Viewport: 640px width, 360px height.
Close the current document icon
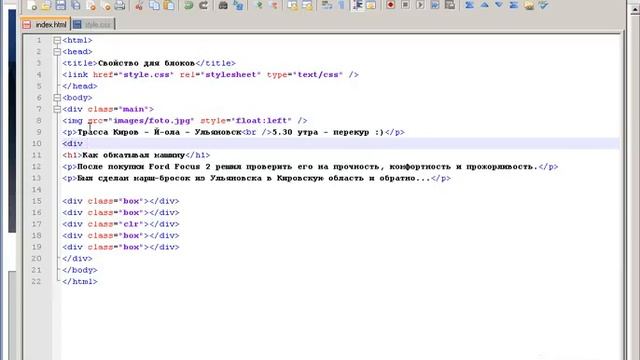(91, 5)
